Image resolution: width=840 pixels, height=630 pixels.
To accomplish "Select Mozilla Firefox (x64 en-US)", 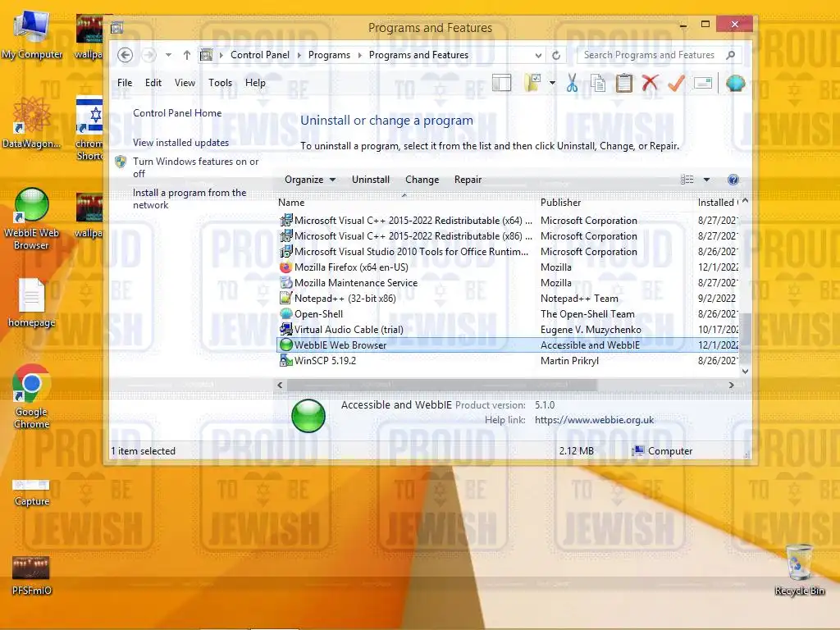I will click(x=508, y=267).
